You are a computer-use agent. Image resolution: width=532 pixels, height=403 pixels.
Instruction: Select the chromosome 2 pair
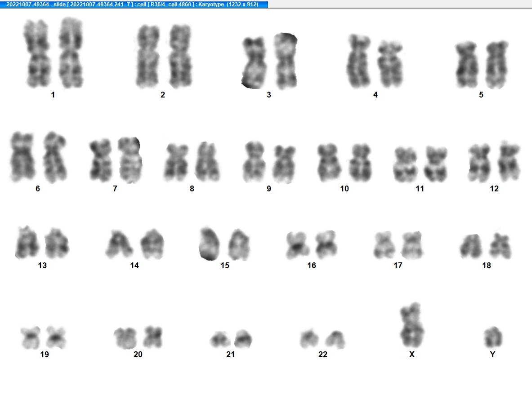pos(164,56)
